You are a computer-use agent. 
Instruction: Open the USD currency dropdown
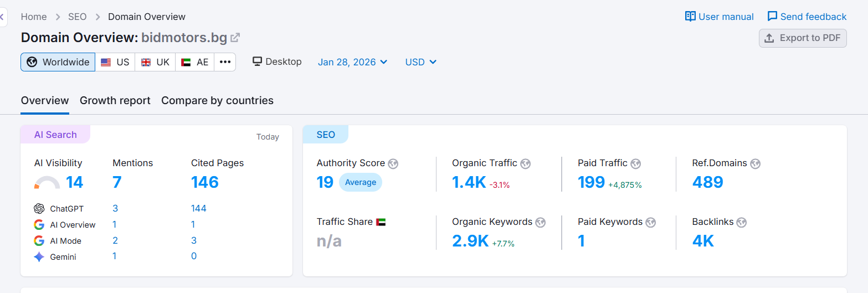tap(421, 62)
